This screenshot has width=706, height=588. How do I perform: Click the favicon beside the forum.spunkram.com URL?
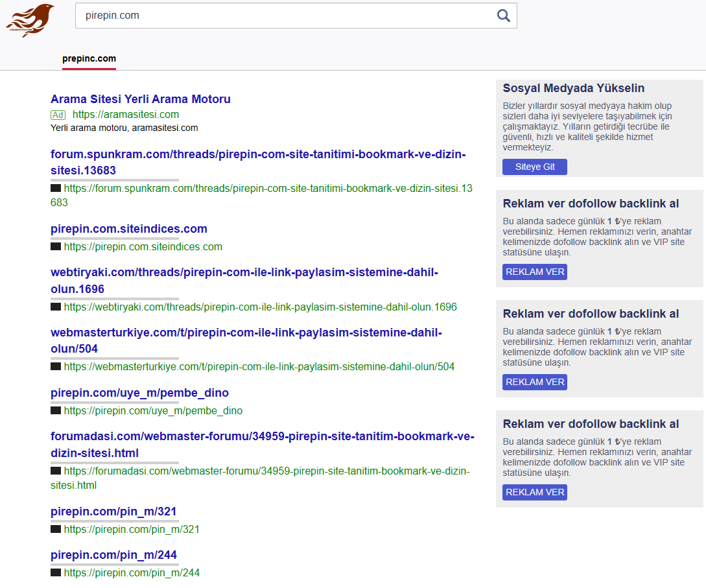(x=56, y=188)
